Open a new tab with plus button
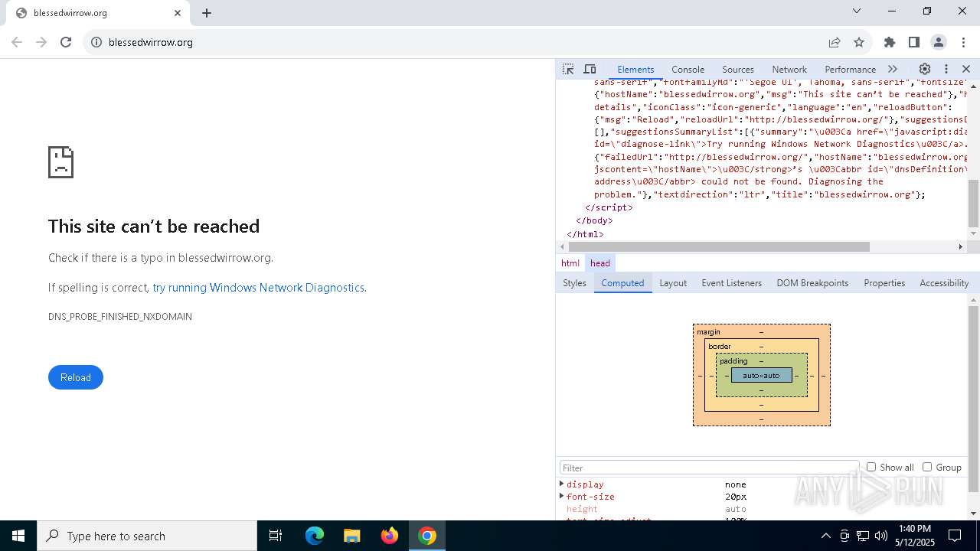The height and width of the screenshot is (551, 980). (x=207, y=13)
